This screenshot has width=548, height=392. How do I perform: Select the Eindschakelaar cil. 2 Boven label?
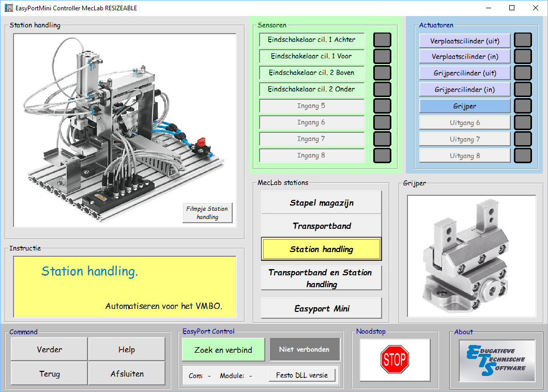[x=312, y=73]
